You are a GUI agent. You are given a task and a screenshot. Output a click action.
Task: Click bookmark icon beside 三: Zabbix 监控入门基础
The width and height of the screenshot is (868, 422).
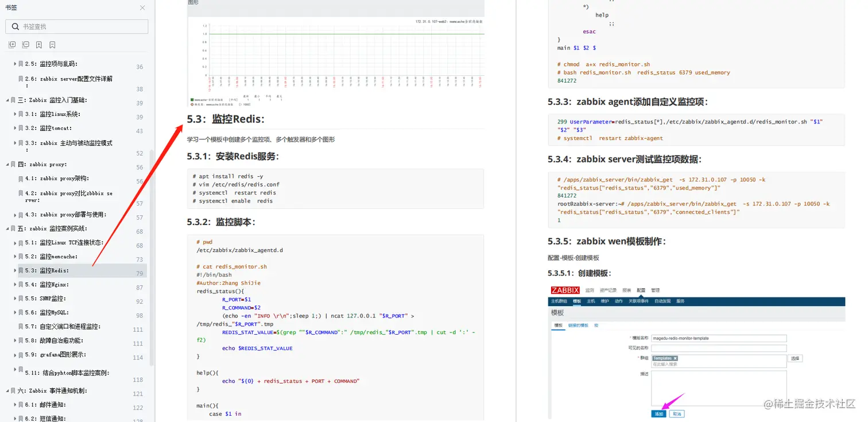click(x=14, y=100)
